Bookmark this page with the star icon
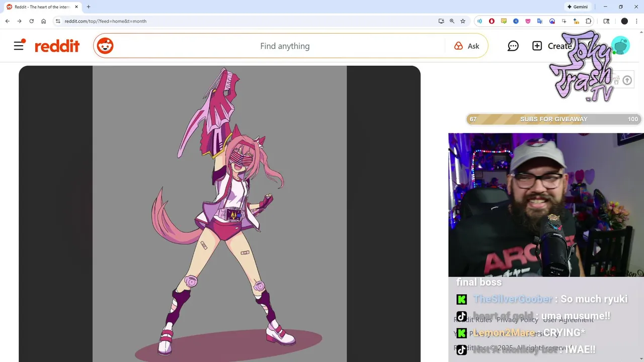This screenshot has height=362, width=644. point(463,21)
